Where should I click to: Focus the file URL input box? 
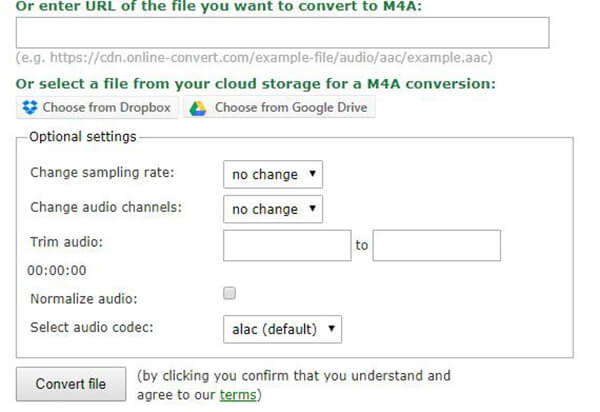282,33
